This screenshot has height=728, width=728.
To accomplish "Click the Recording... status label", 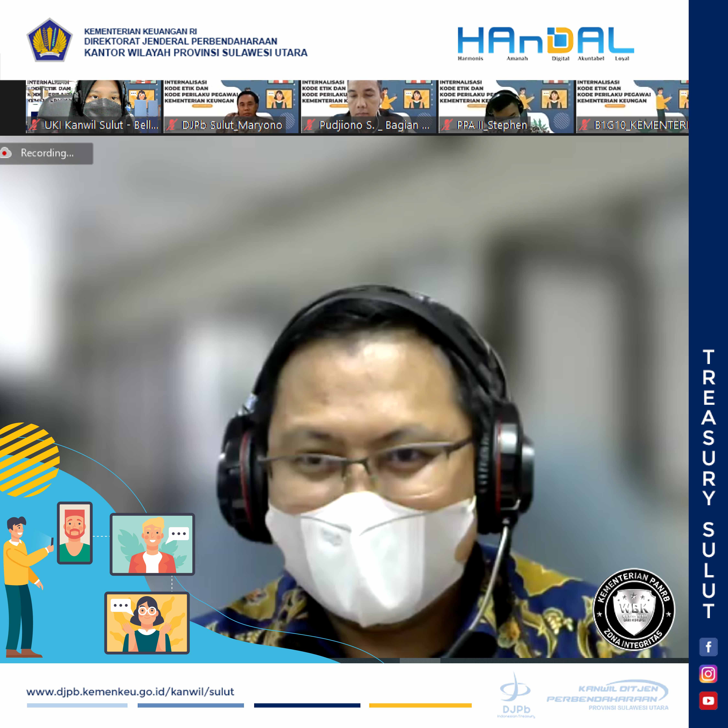I will (47, 153).
